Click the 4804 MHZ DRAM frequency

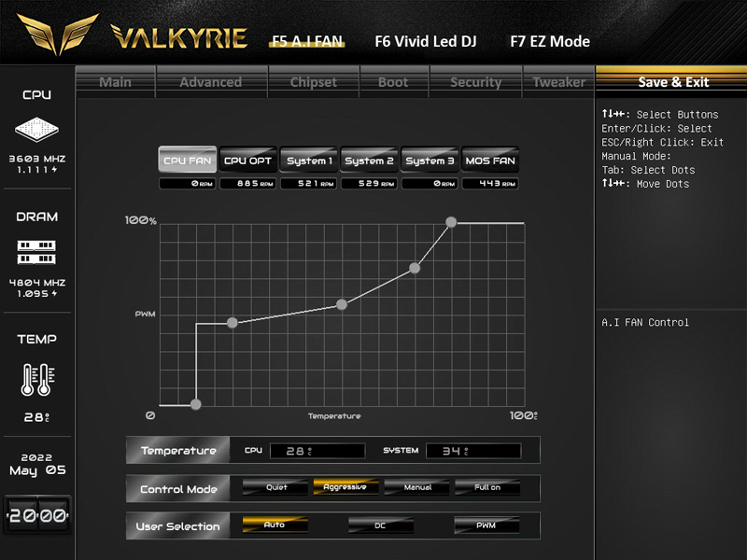tap(37, 283)
